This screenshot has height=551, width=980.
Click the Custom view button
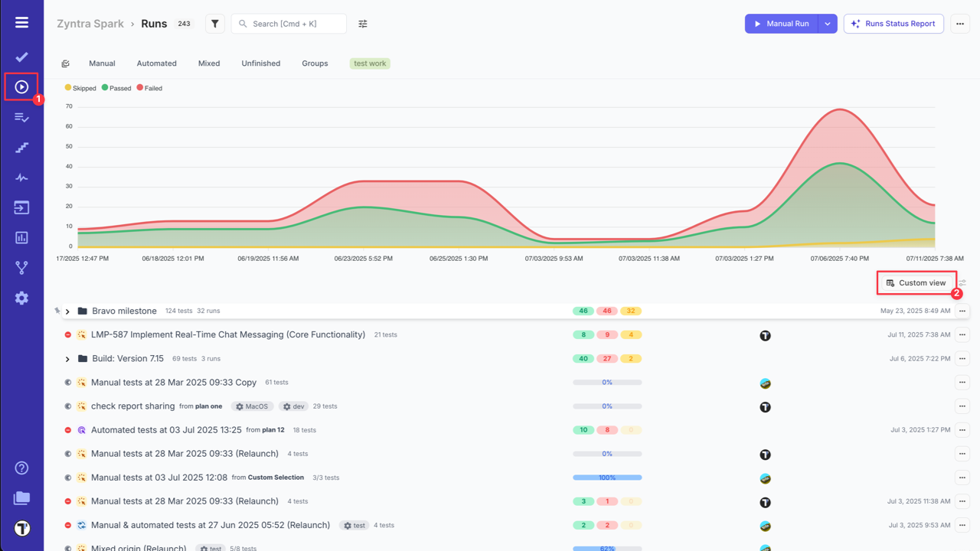tap(916, 283)
